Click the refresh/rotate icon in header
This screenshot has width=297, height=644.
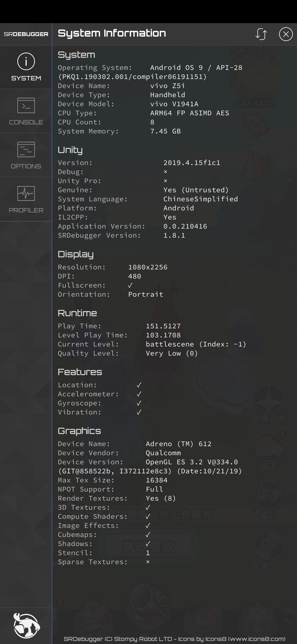point(261,34)
